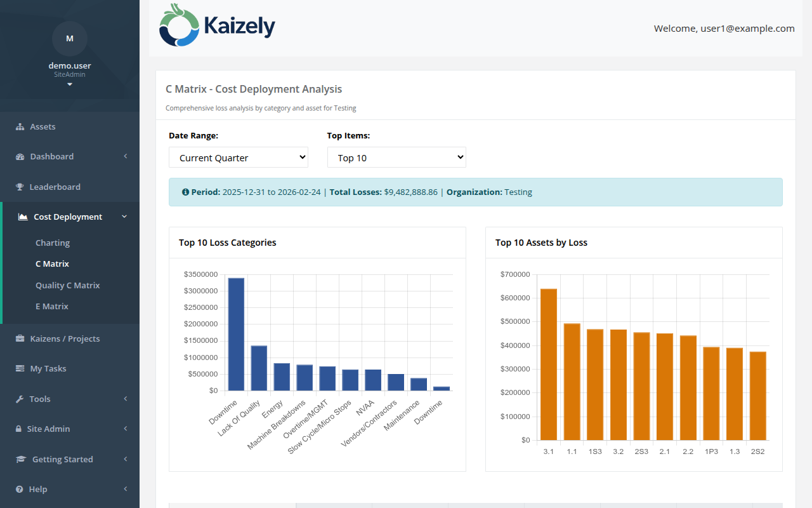Image resolution: width=812 pixels, height=508 pixels.
Task: Navigate to E Matrix
Action: pos(53,306)
